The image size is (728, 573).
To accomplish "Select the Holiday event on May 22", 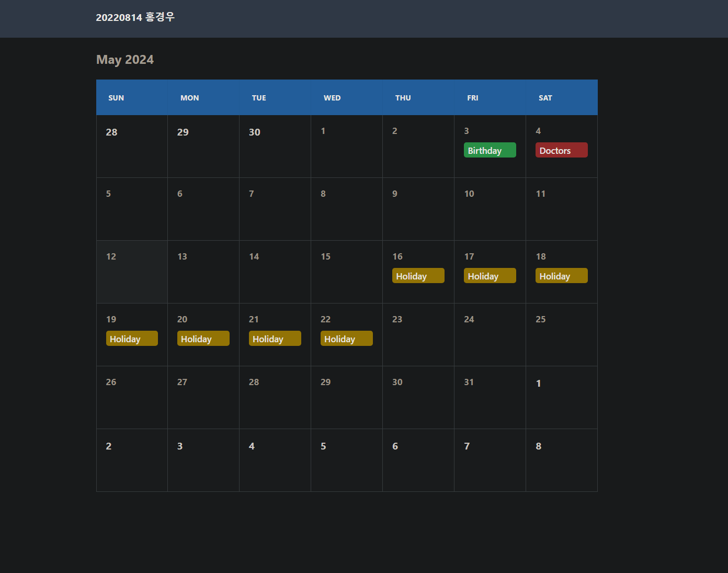I will coord(346,339).
